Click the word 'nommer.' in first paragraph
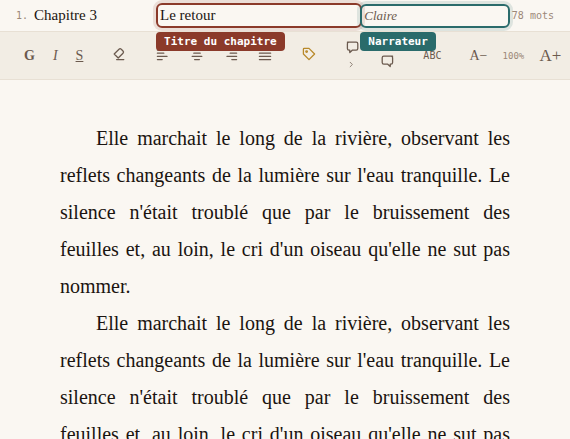Viewport: 570px width, 439px height. [x=95, y=287]
